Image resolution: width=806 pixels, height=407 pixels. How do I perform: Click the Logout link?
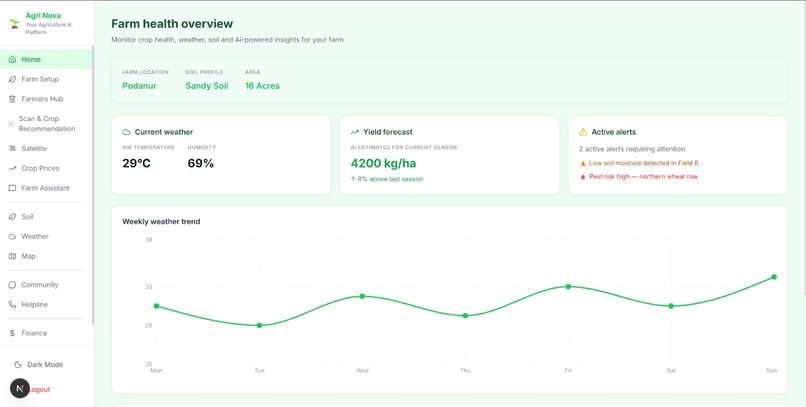tap(39, 390)
